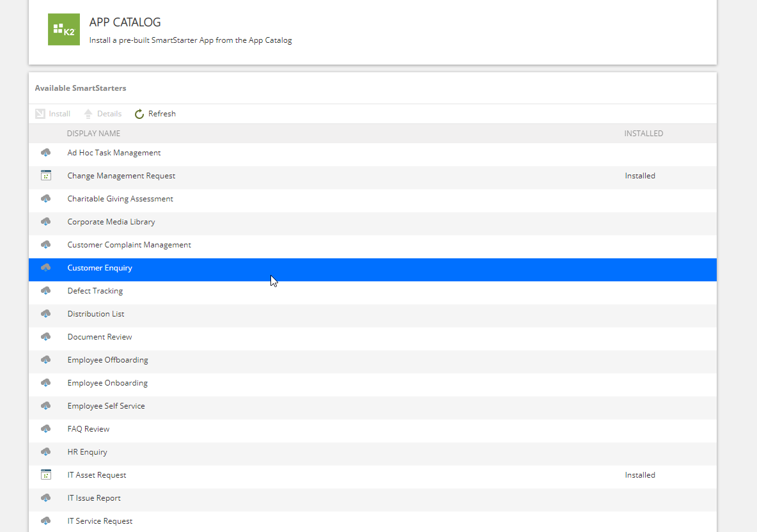Click the cloud icon beside Corporate Media Library
The height and width of the screenshot is (532, 757).
pos(46,222)
